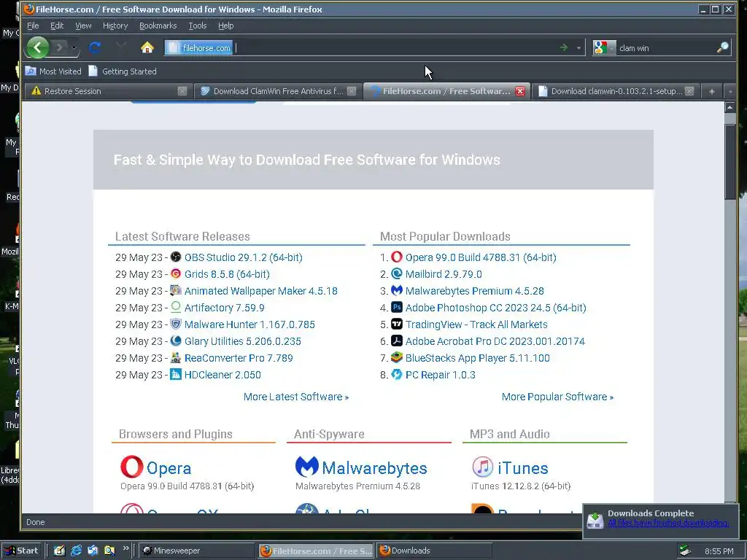This screenshot has height=560, width=747.
Task: Click the magnifying glass search icon
Action: [723, 47]
